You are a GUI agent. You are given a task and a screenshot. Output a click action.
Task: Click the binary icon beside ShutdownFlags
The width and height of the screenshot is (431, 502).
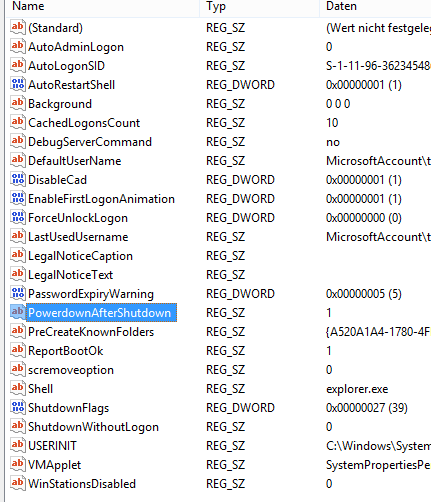point(18,407)
